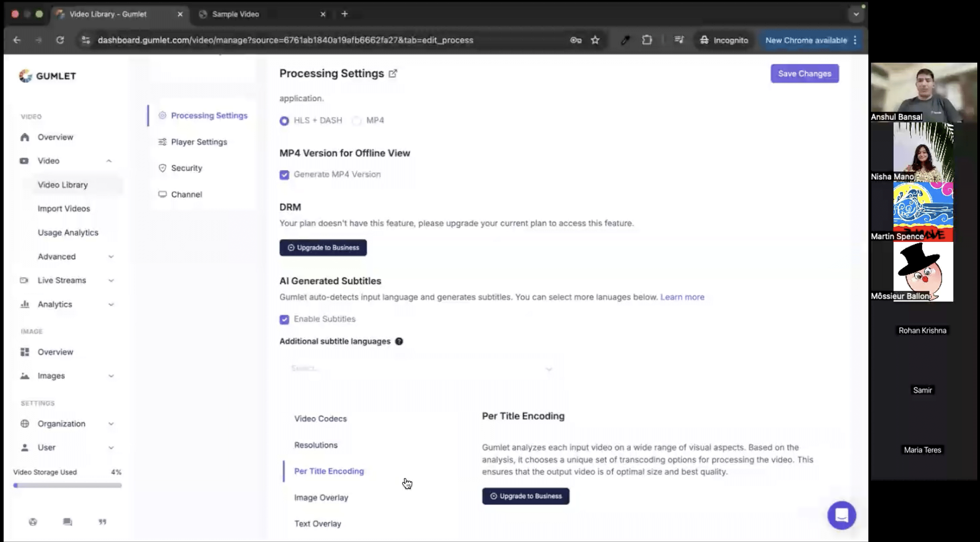Click the Images picture icon
Viewport: 980px width, 542px height.
(25, 376)
